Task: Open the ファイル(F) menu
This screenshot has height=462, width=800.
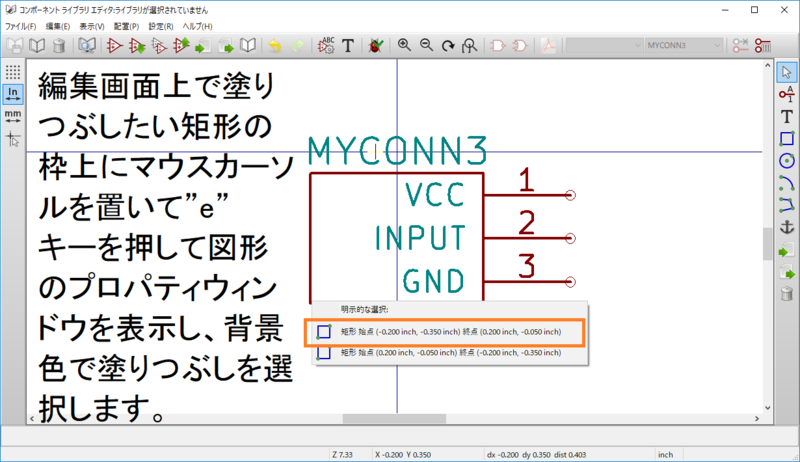Action: 20,26
